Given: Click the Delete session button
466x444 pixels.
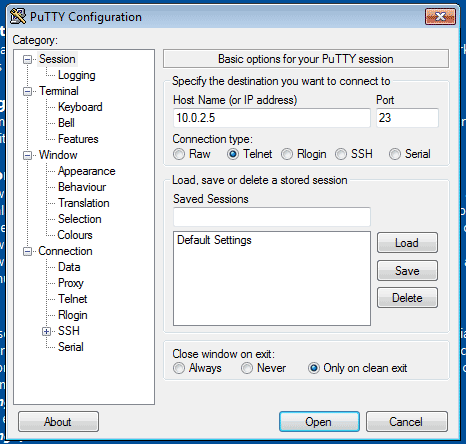Looking at the screenshot, I should pyautogui.click(x=407, y=298).
